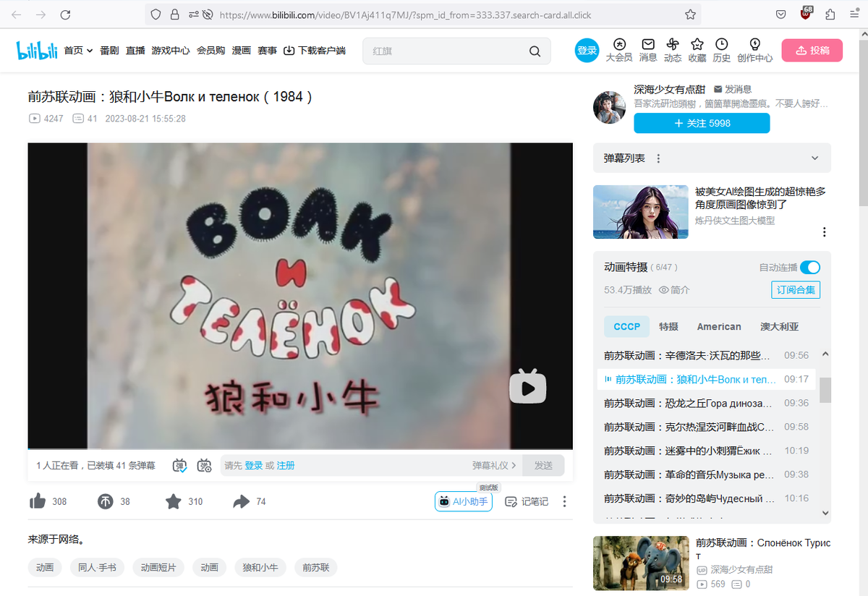Bookmark this page with the star icon
Image resolution: width=868 pixels, height=596 pixels.
tap(690, 14)
